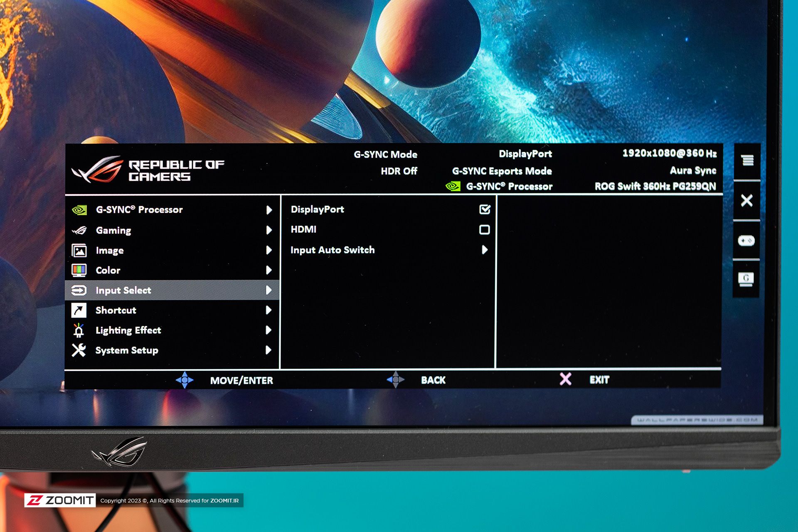Click the 1920x1080@360 Hz resolution text
This screenshot has height=532, width=798.
click(670, 153)
